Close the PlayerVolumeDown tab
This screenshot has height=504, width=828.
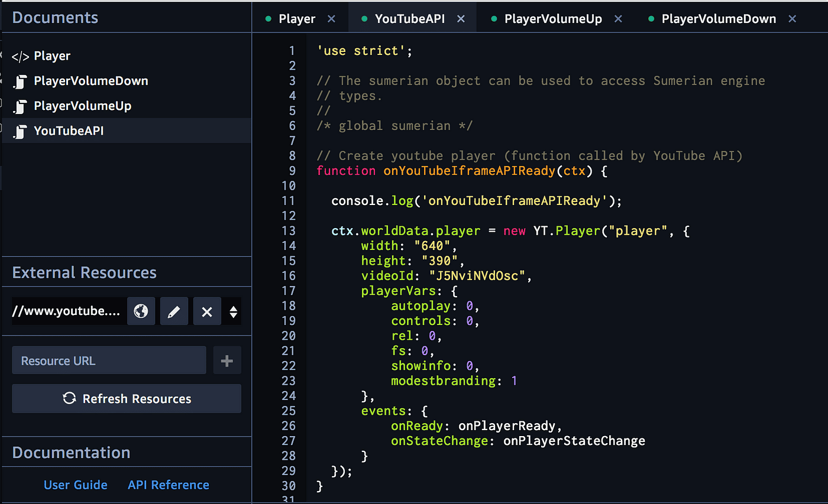[x=793, y=19]
